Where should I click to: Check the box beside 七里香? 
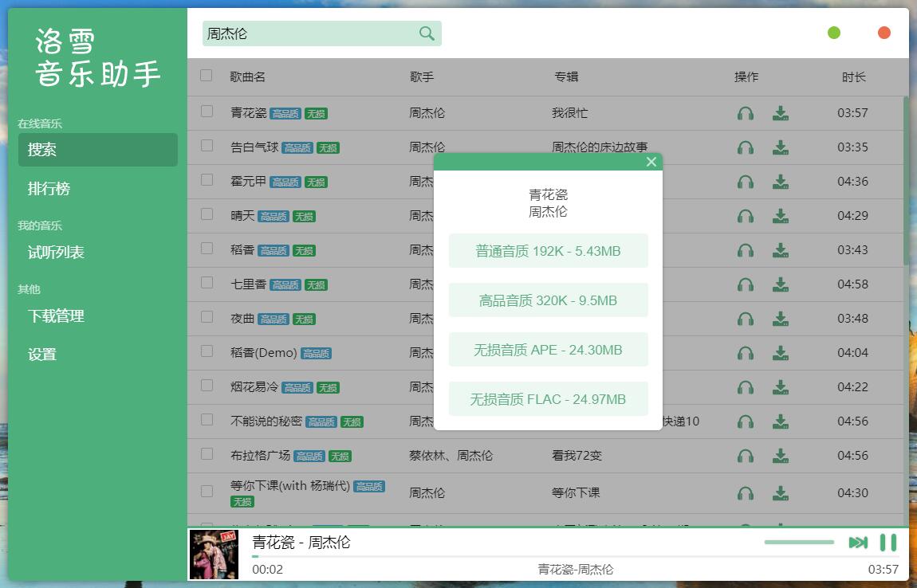207,282
